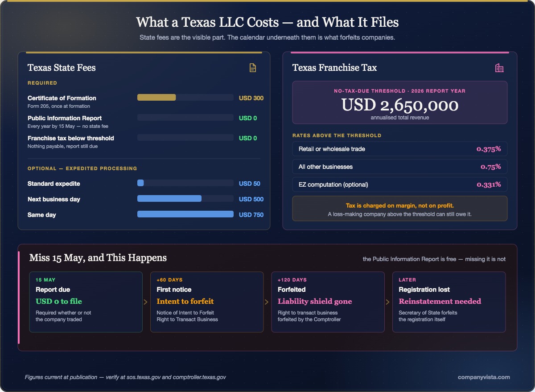Click the Certificate of Formation fee bar
This screenshot has height=392, width=535.
[185, 98]
